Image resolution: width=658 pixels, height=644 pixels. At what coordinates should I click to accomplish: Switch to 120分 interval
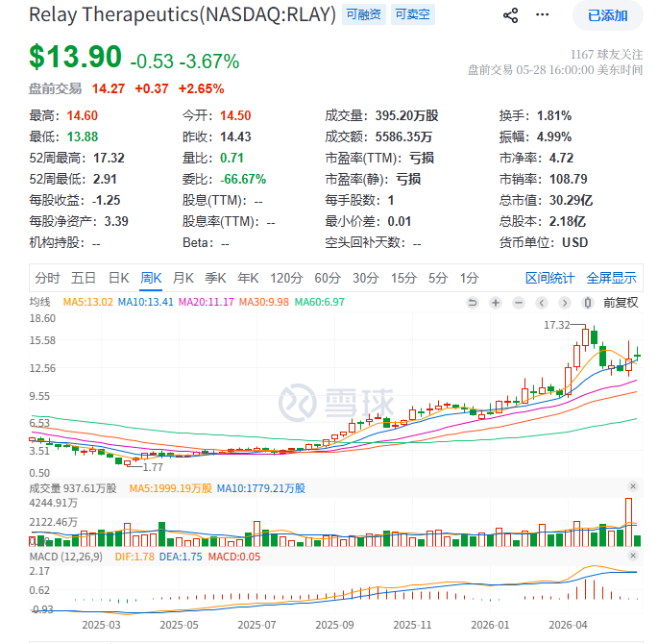[x=286, y=278]
